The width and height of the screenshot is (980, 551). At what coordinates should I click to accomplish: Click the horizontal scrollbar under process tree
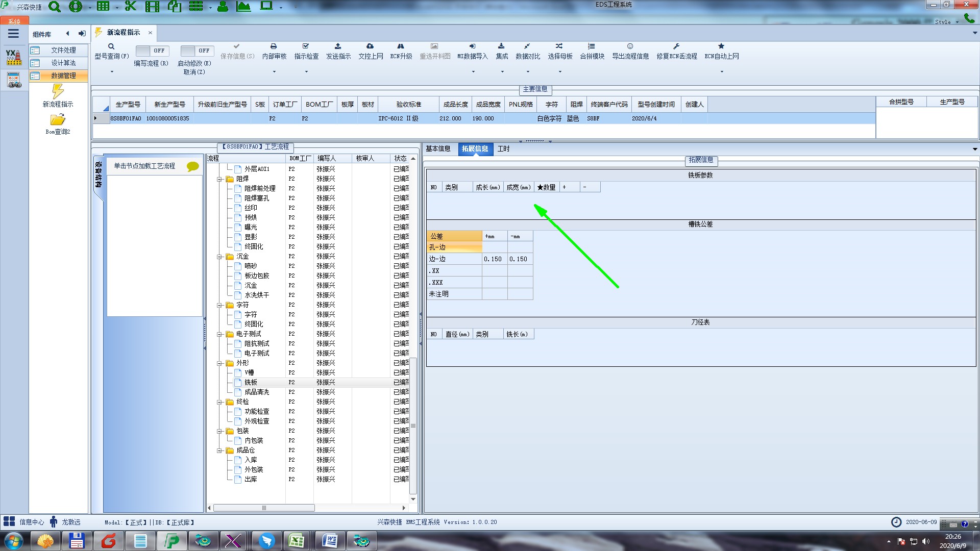pos(264,508)
